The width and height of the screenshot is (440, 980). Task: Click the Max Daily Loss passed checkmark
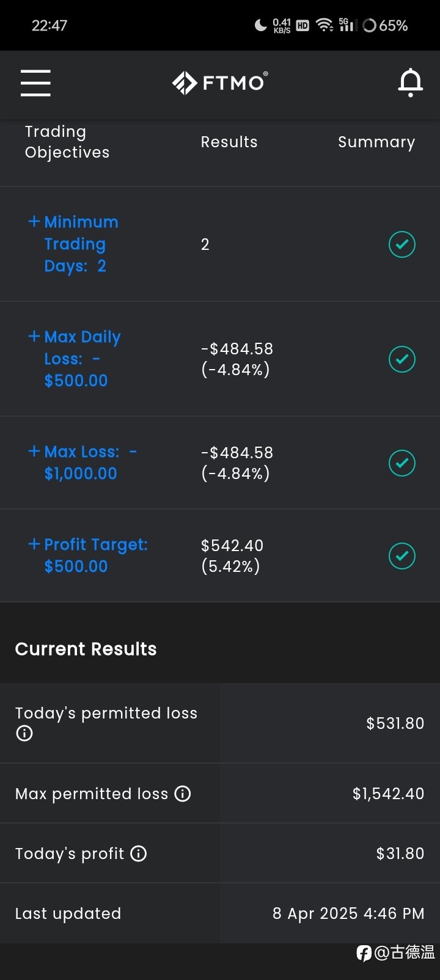(402, 359)
